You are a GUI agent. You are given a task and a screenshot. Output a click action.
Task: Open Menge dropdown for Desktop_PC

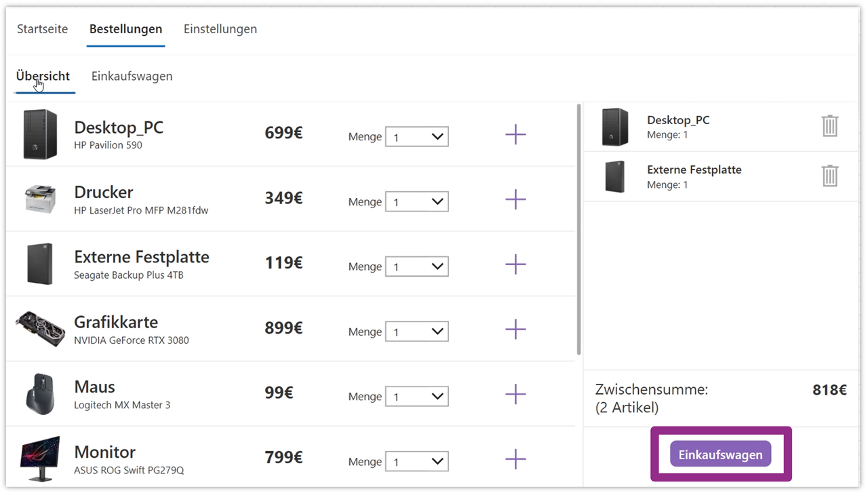pyautogui.click(x=416, y=137)
